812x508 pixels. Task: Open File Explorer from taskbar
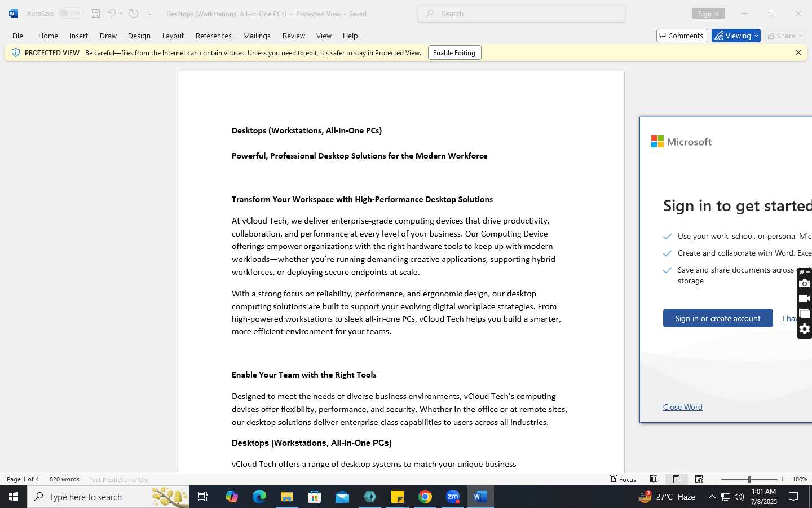286,497
